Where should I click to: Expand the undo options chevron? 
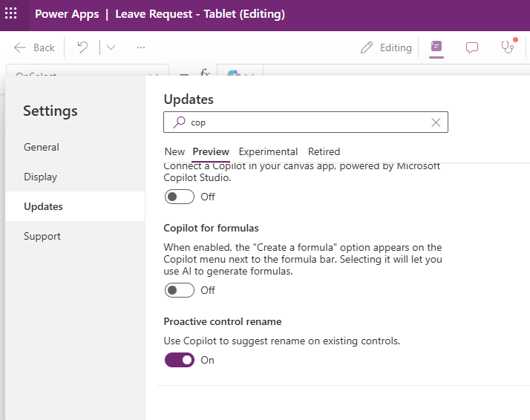click(111, 47)
